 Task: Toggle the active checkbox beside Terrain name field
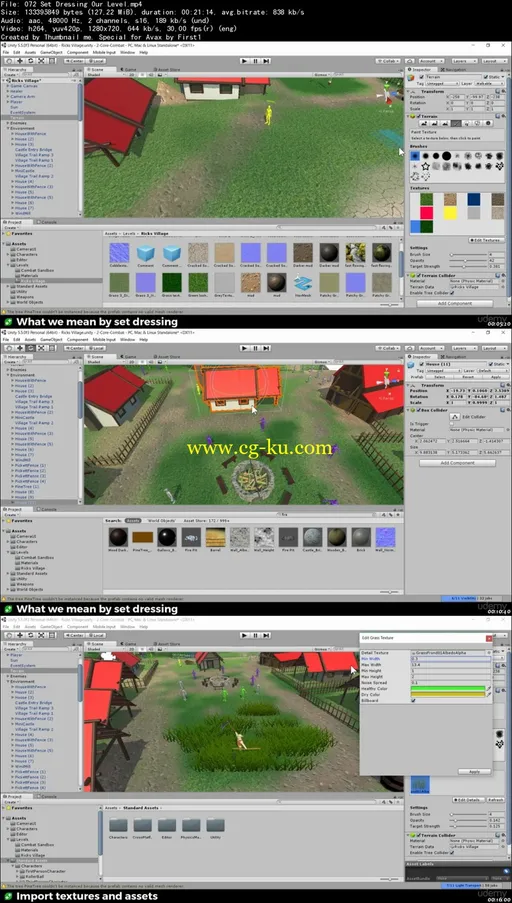click(x=422, y=77)
